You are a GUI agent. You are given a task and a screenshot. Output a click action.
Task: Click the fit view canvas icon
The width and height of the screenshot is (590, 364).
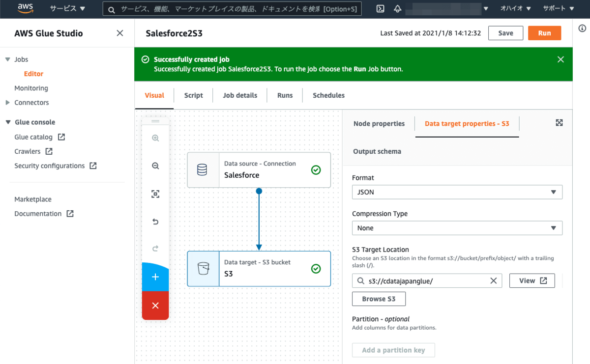click(155, 195)
